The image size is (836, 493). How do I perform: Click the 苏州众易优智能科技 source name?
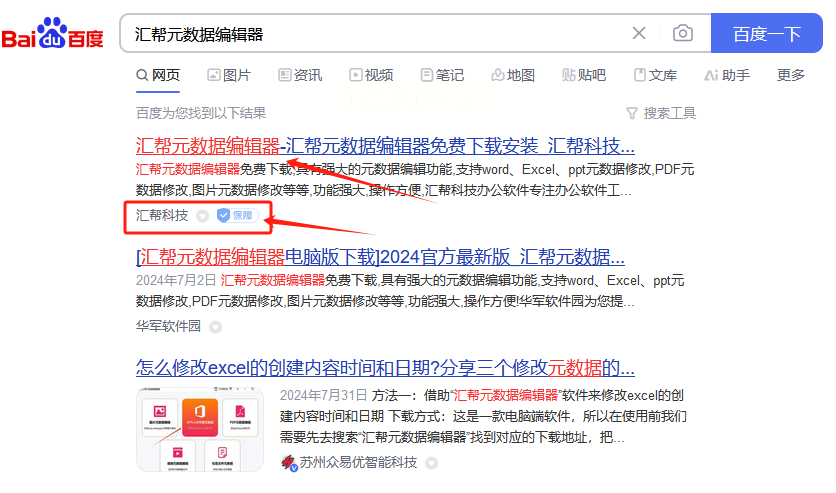[x=358, y=462]
